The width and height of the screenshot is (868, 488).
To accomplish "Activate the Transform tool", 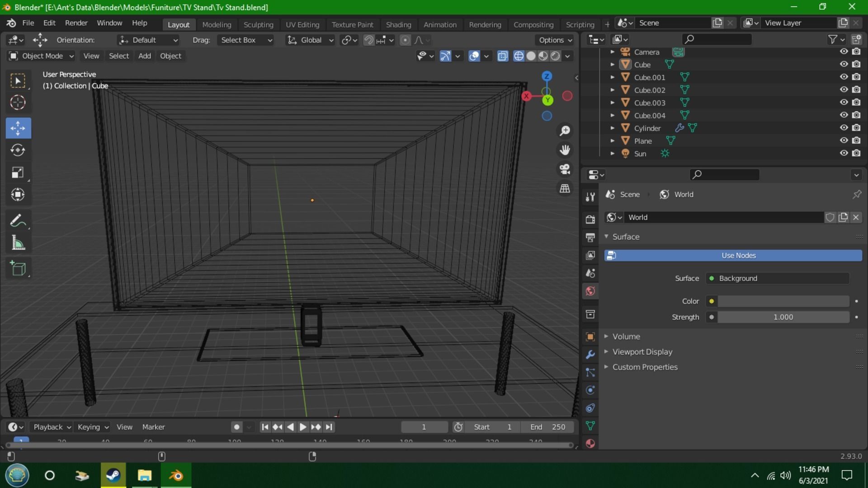I will [x=18, y=195].
